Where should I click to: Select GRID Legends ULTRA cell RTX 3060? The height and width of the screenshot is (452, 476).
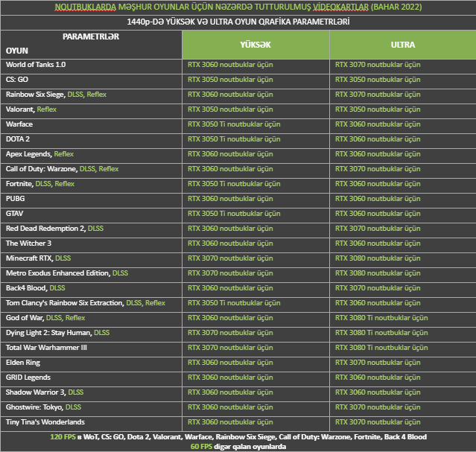tap(403, 378)
